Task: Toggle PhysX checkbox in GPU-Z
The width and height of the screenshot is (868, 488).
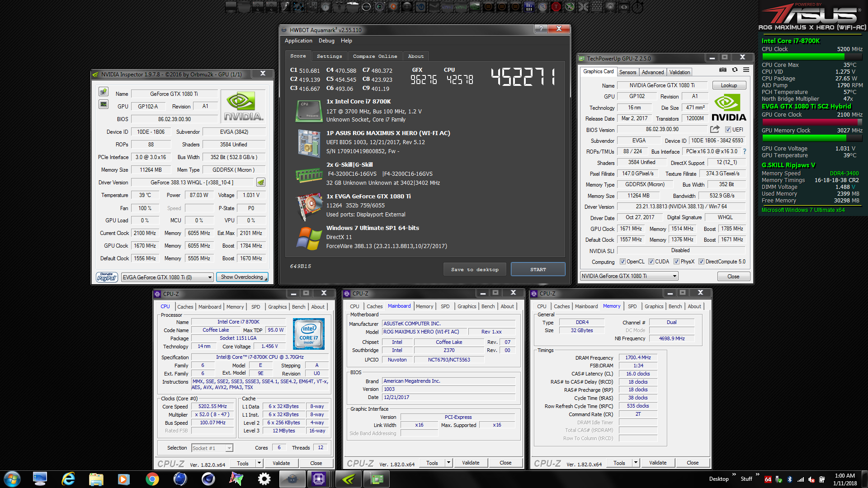Action: click(676, 262)
